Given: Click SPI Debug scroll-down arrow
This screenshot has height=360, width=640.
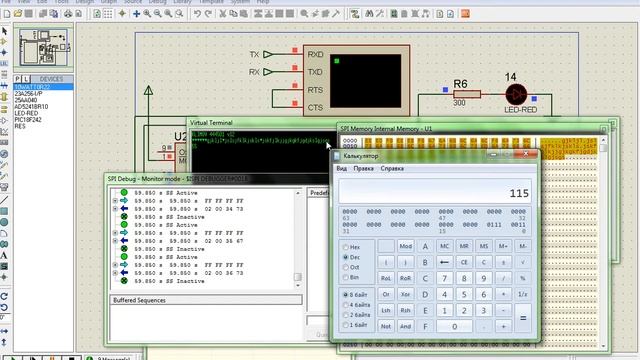Looking at the screenshot, I should click(x=298, y=285).
